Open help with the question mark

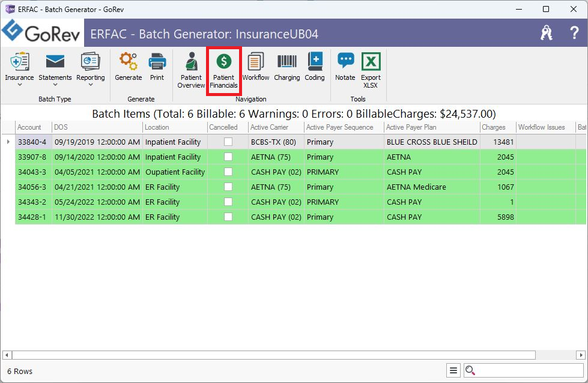tap(574, 33)
